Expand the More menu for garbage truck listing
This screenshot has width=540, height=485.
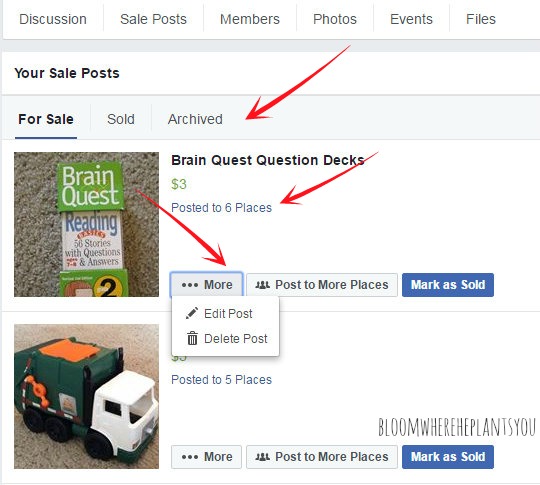click(207, 457)
